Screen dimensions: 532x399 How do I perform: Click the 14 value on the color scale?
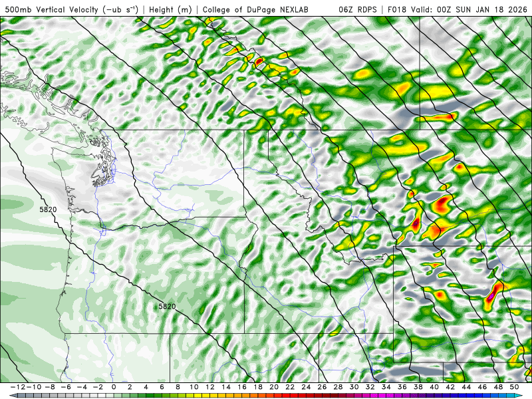226,387
